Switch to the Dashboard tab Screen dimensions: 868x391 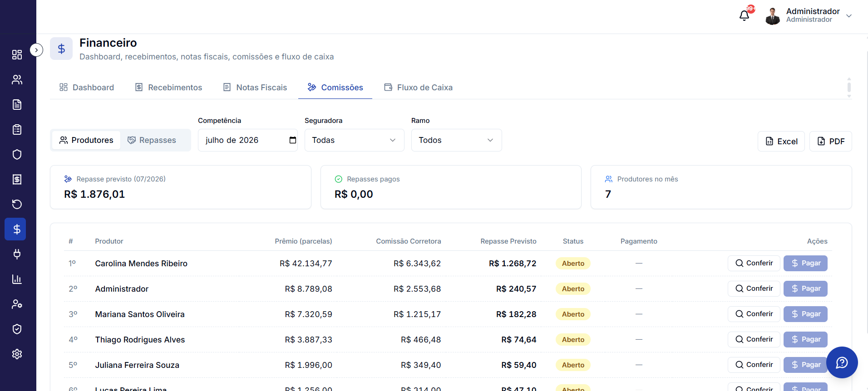(87, 88)
